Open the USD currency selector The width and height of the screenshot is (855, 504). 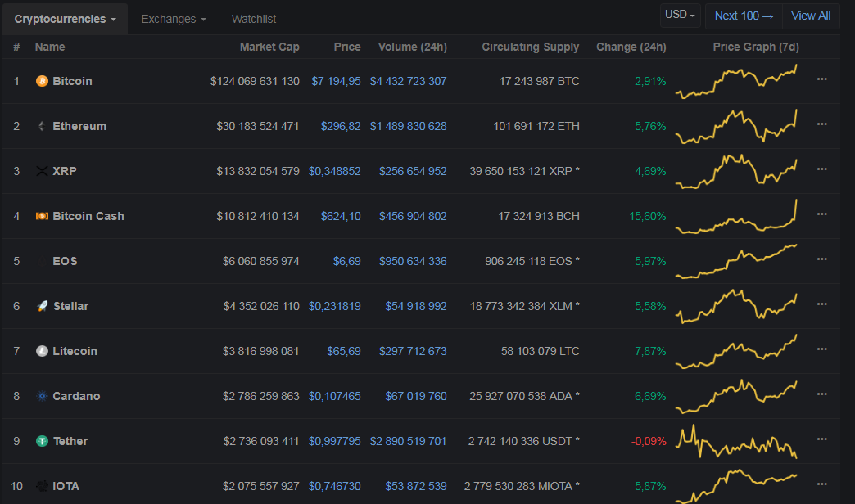click(x=680, y=15)
